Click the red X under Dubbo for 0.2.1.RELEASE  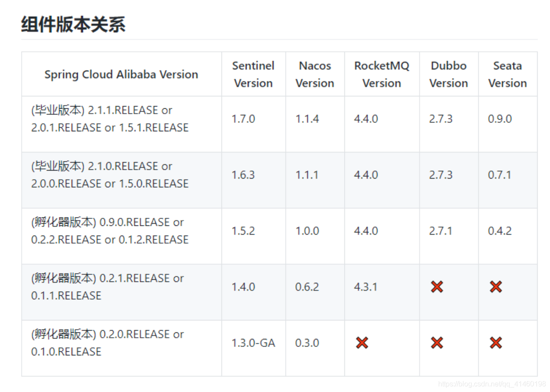(x=437, y=287)
